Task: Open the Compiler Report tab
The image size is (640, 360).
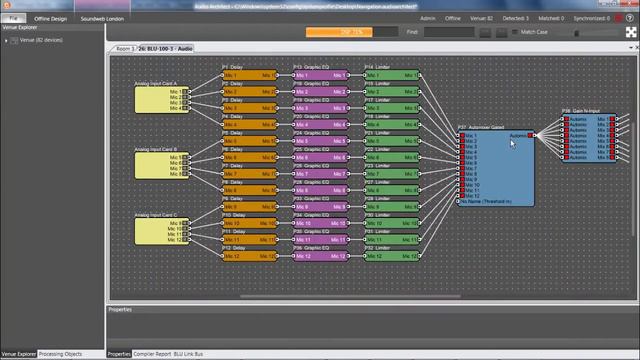Action: 152,354
